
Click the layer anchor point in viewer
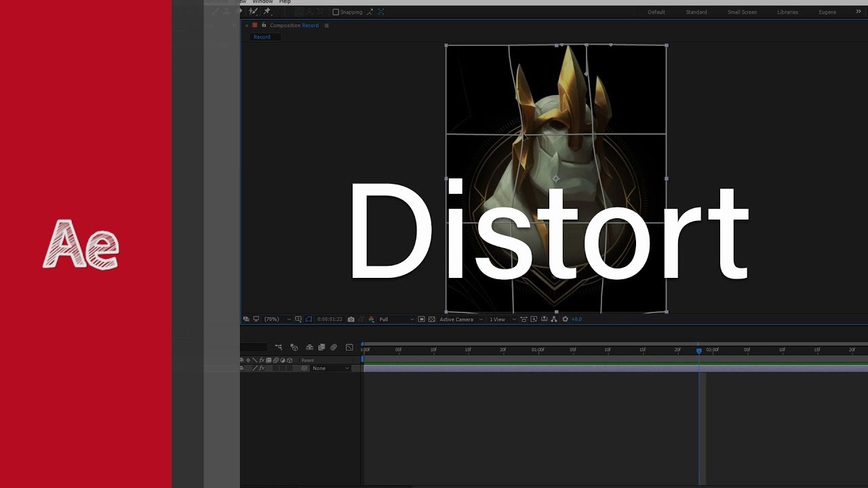coord(555,178)
